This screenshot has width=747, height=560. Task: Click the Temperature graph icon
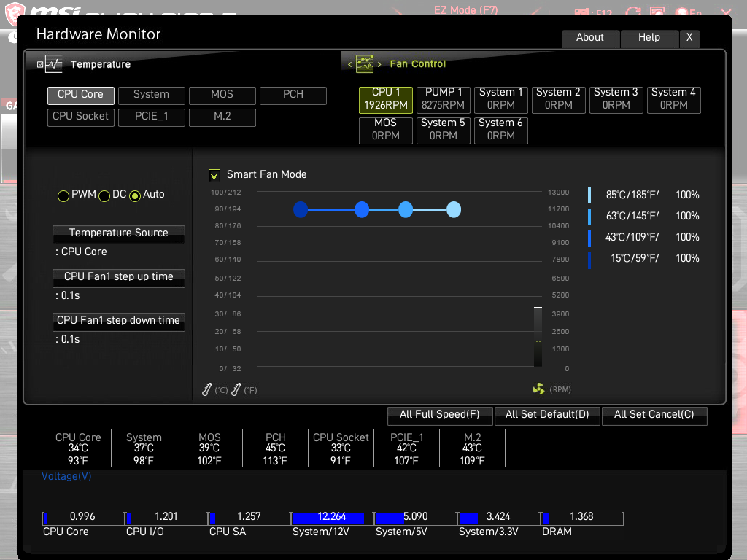pyautogui.click(x=54, y=64)
